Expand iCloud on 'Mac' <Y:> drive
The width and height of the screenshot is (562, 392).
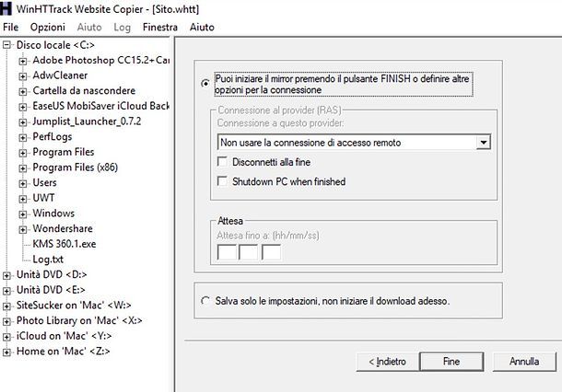click(6, 337)
